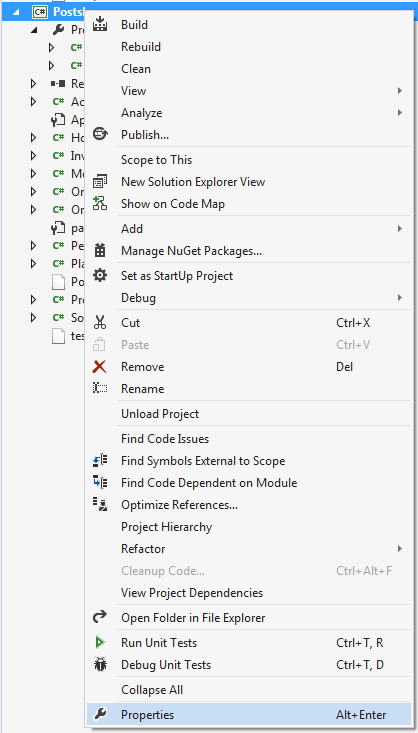The width and height of the screenshot is (418, 733).
Task: Click the Debug Unit Tests bug icon
Action: (100, 664)
